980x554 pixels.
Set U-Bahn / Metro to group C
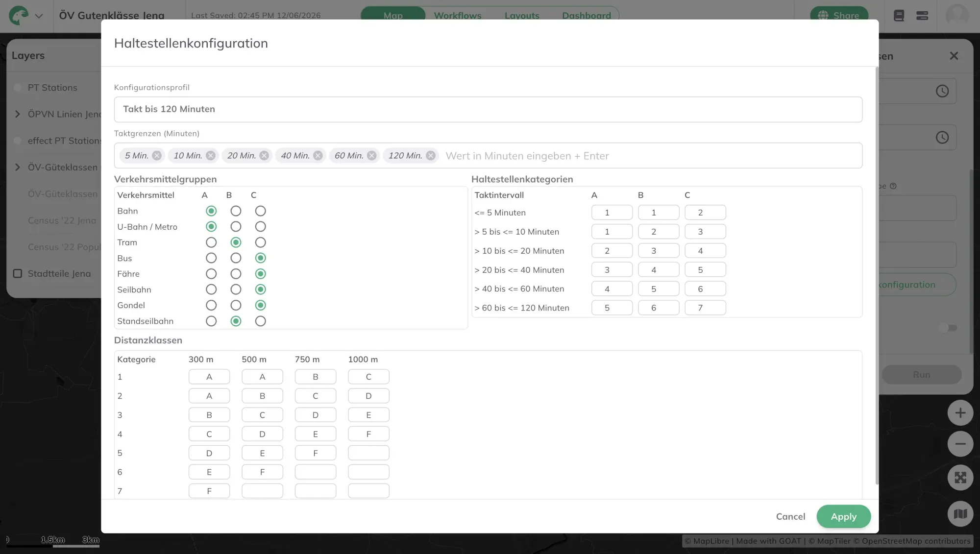pyautogui.click(x=261, y=227)
